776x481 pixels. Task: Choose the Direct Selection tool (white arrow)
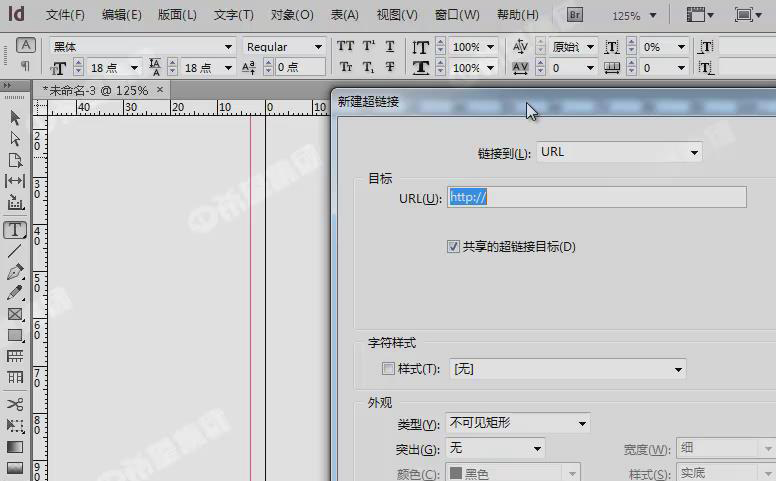pos(15,139)
